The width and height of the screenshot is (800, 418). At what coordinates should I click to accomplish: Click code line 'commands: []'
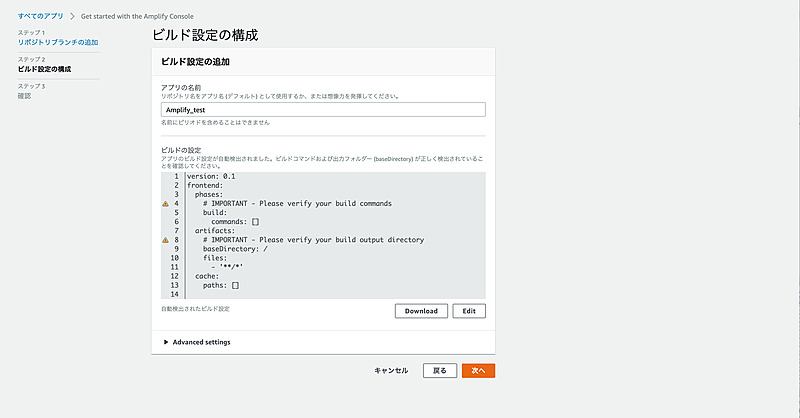coord(235,222)
